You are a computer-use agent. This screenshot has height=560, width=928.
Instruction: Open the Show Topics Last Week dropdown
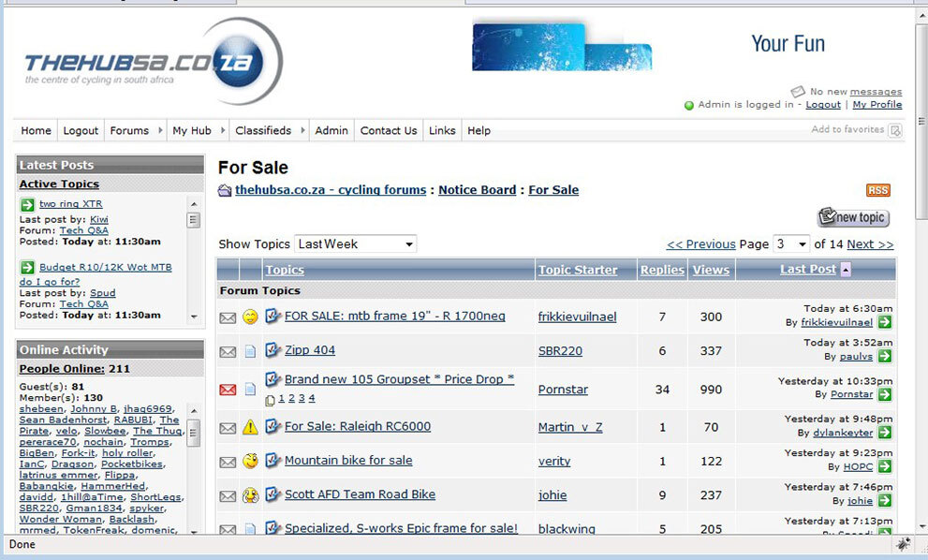(x=355, y=244)
